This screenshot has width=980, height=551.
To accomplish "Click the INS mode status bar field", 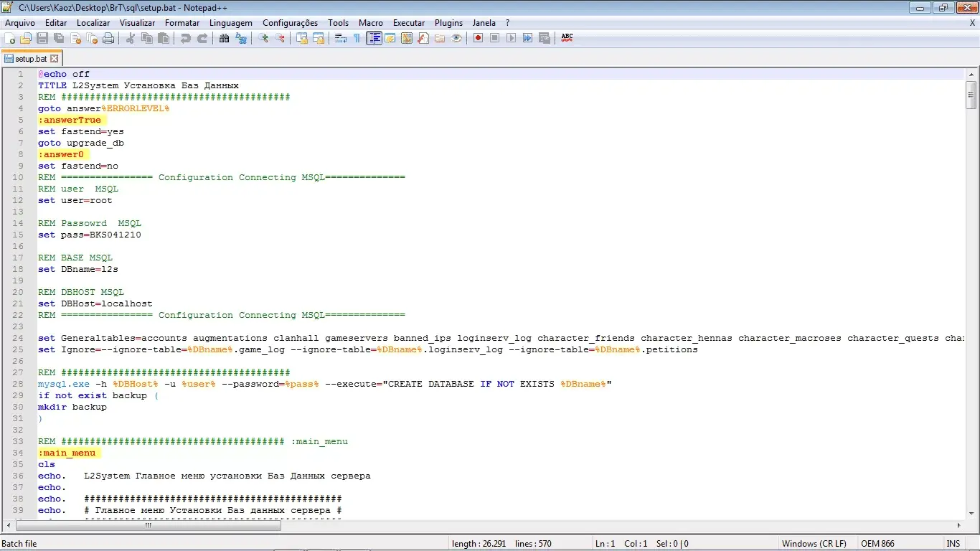I will pos(953,544).
